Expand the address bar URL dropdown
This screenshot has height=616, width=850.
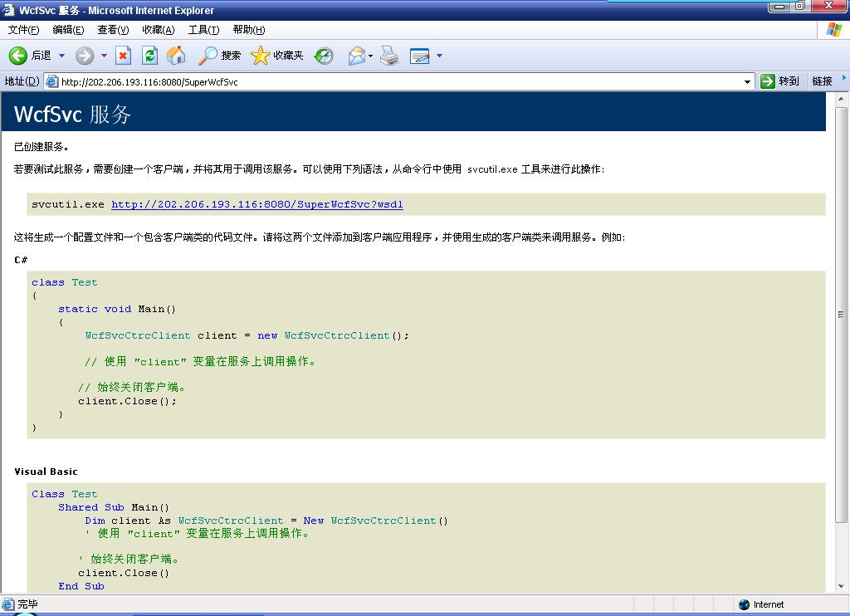(748, 81)
